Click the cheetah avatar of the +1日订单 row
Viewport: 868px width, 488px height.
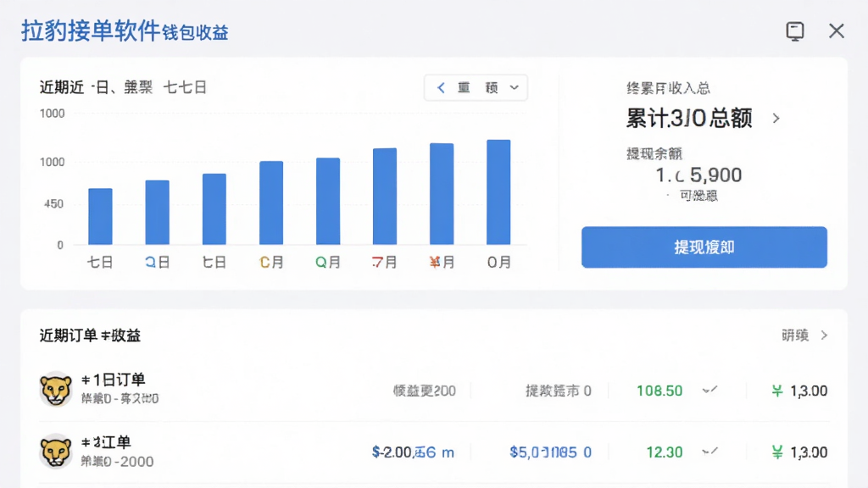(x=56, y=388)
